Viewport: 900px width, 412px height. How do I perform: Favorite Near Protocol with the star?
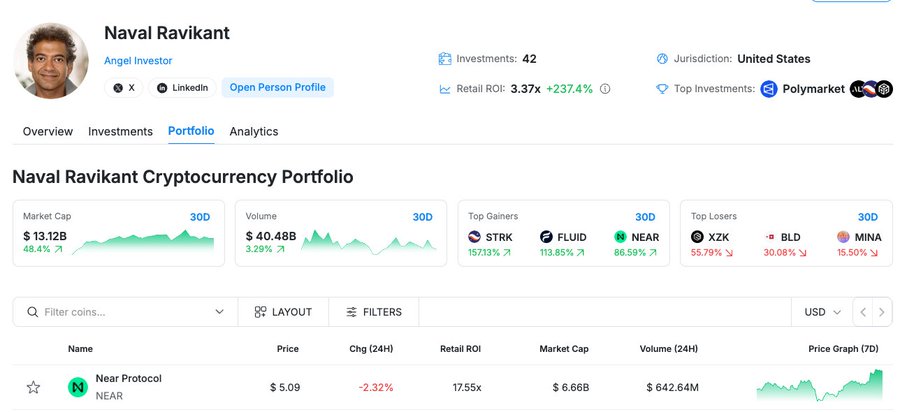point(33,387)
